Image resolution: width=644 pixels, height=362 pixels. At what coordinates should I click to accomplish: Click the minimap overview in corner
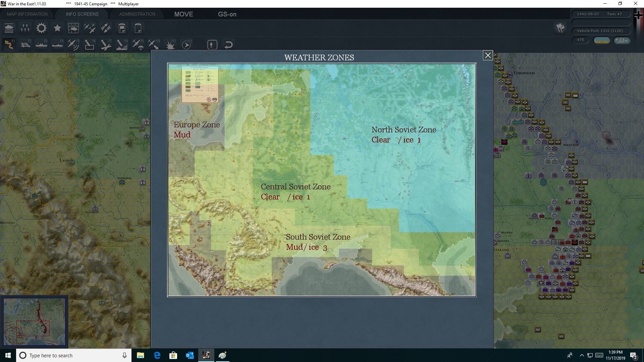pos(35,322)
